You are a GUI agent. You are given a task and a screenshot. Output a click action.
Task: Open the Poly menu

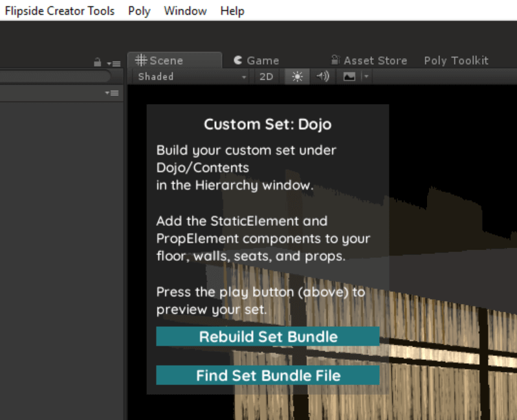(x=139, y=11)
